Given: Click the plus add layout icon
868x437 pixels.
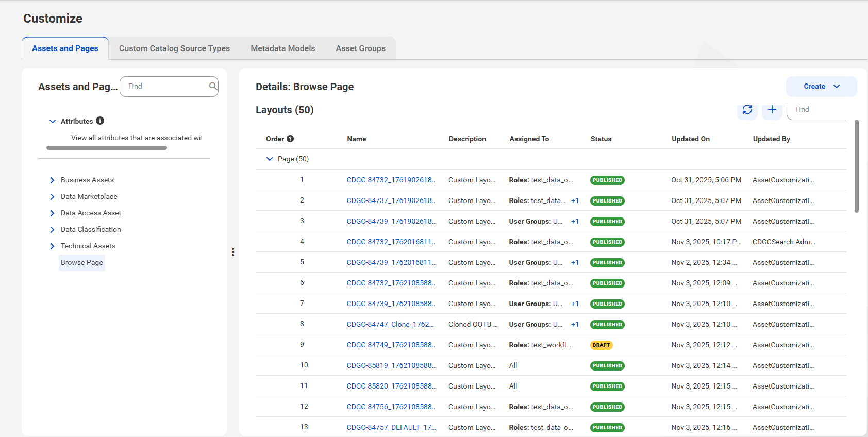Looking at the screenshot, I should coord(772,109).
